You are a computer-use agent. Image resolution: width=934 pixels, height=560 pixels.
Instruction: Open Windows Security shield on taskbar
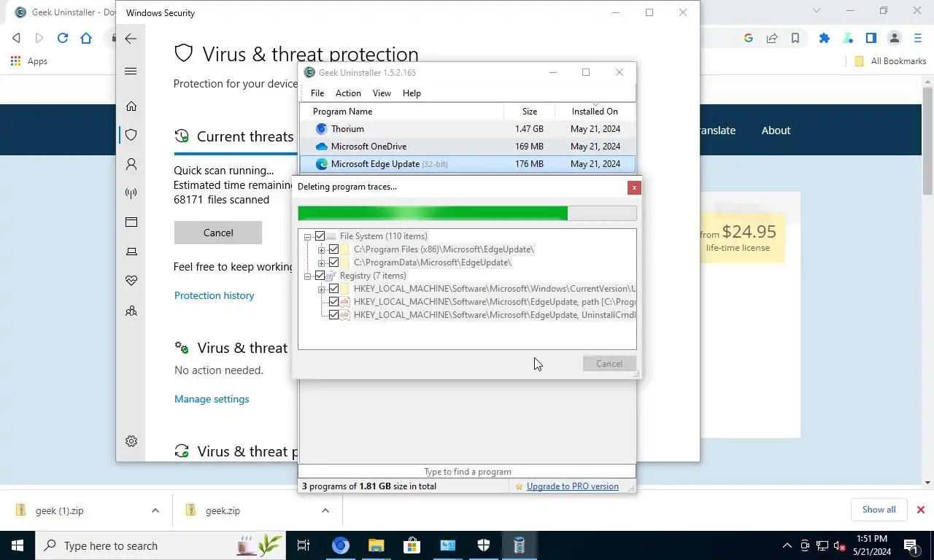[x=484, y=545]
